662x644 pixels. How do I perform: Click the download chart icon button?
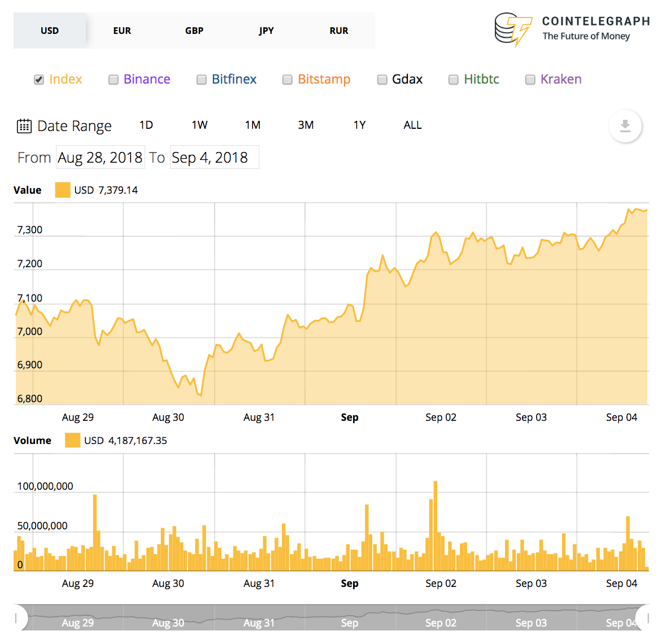625,126
